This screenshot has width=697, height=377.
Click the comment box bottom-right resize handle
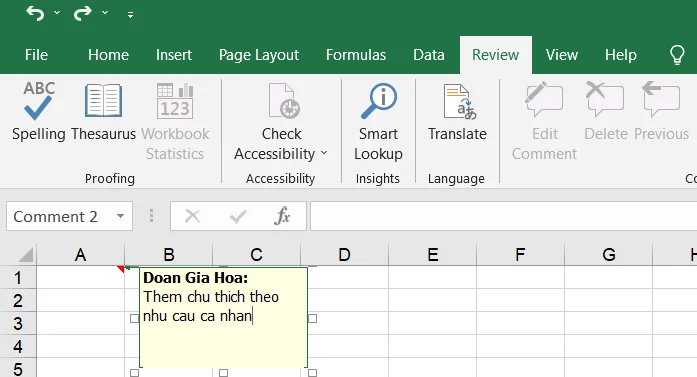tap(312, 373)
